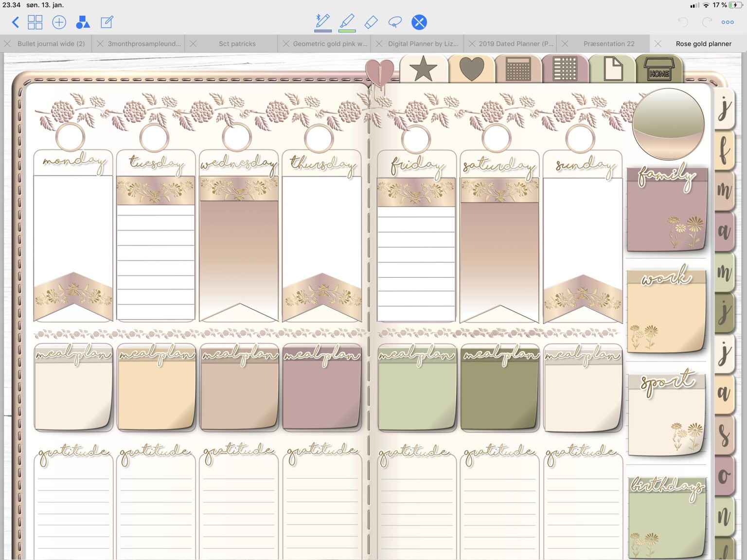
Task: Tap the family sticky note
Action: point(667,210)
